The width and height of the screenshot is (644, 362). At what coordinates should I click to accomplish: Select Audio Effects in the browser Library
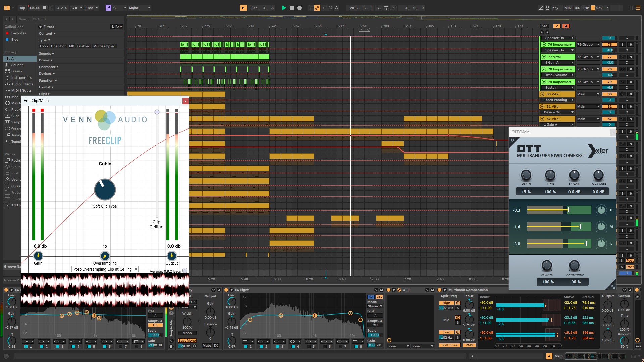(x=20, y=84)
